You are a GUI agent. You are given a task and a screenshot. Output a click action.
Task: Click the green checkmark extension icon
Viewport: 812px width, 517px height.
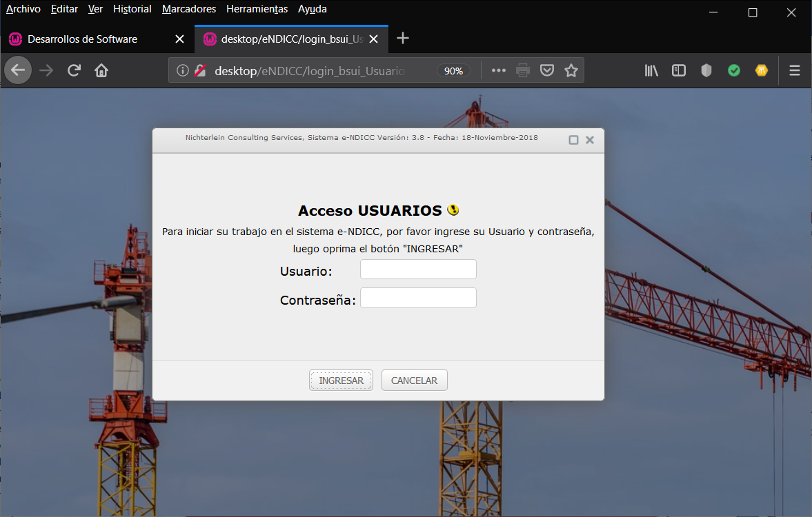734,70
